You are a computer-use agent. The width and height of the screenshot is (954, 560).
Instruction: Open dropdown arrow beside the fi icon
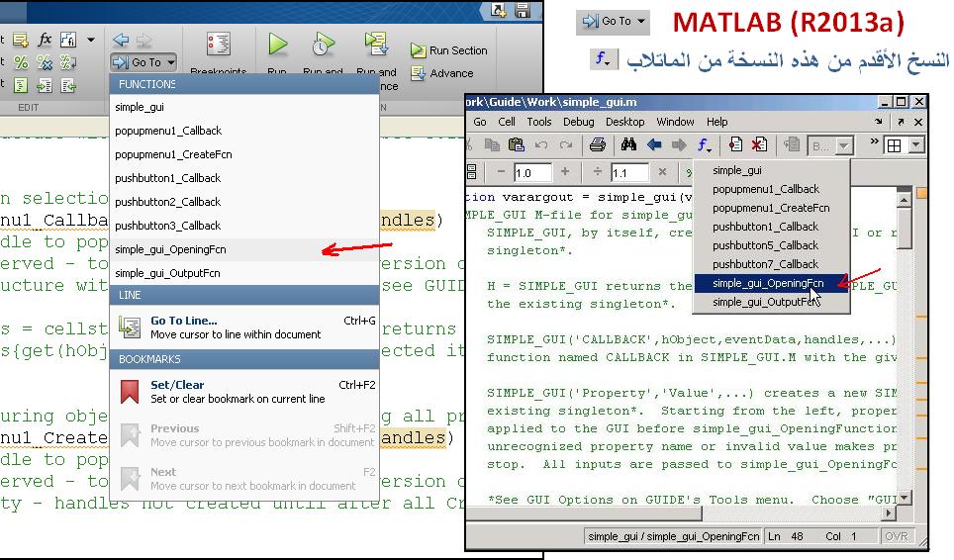pyautogui.click(x=91, y=41)
